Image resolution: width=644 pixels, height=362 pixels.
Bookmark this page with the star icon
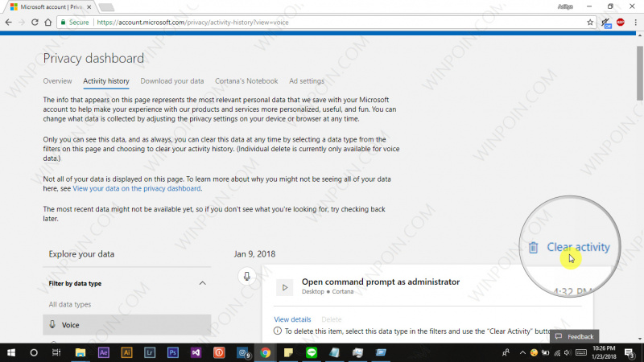point(590,23)
